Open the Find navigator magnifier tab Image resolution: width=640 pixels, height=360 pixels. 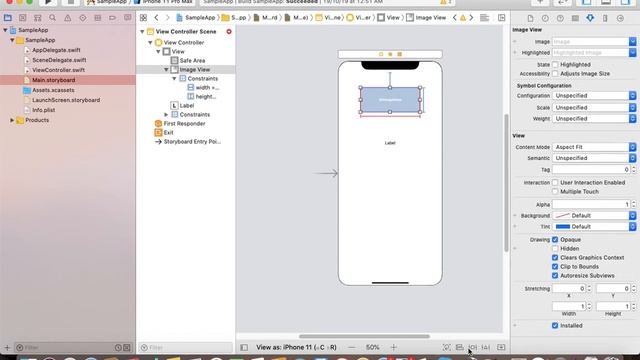pos(53,18)
